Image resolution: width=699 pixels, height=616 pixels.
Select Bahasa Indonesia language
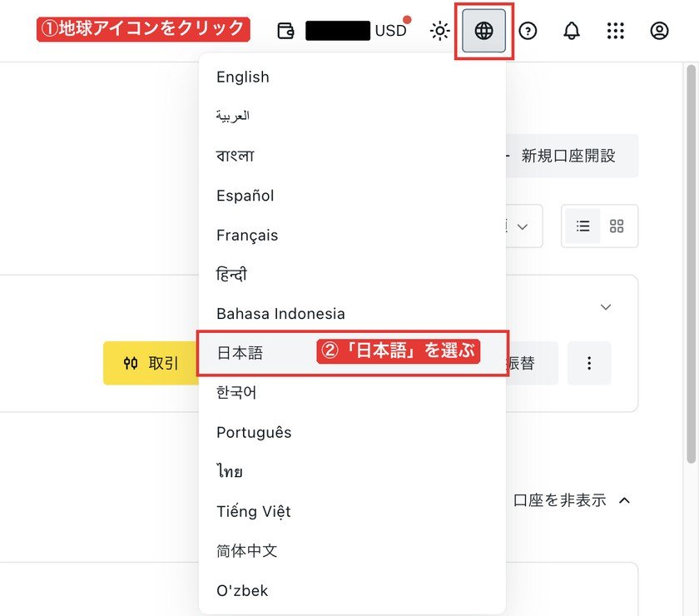point(352,314)
